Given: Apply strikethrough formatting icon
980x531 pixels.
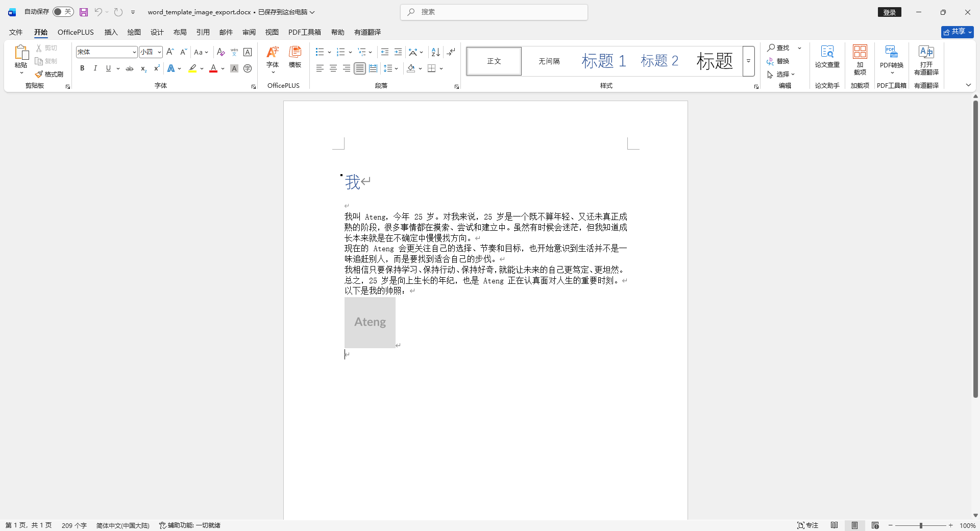Looking at the screenshot, I should coord(130,68).
